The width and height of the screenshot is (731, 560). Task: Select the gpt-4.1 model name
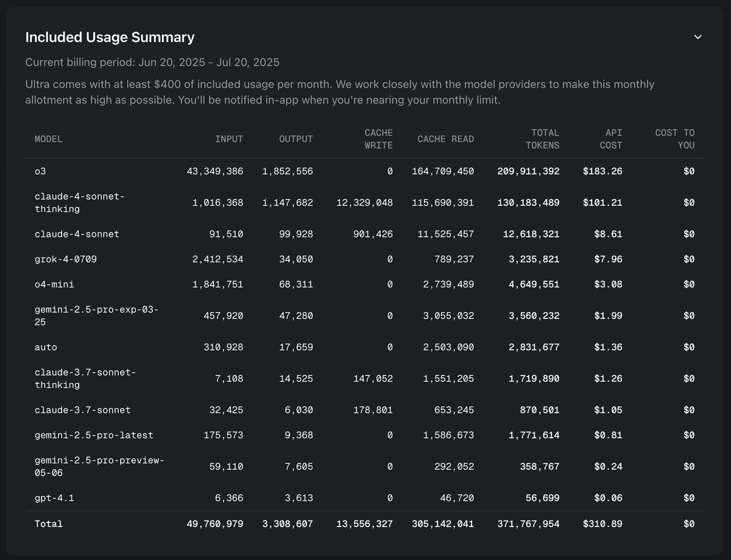[x=54, y=498]
